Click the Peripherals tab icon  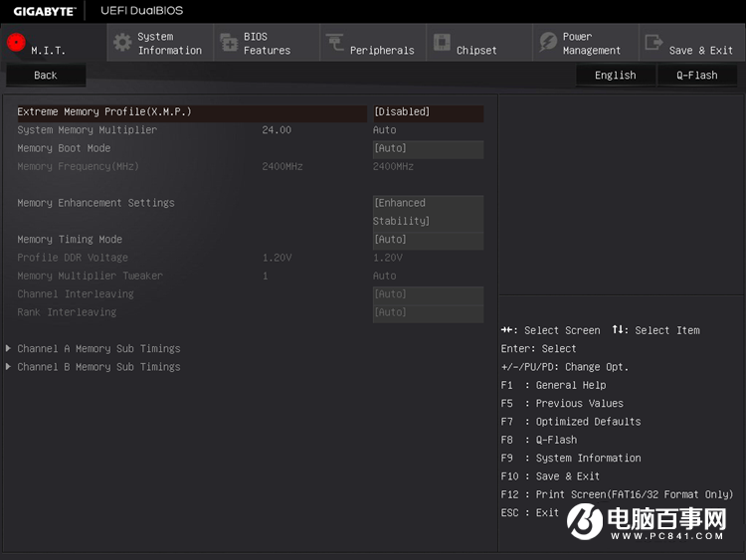pyautogui.click(x=335, y=43)
